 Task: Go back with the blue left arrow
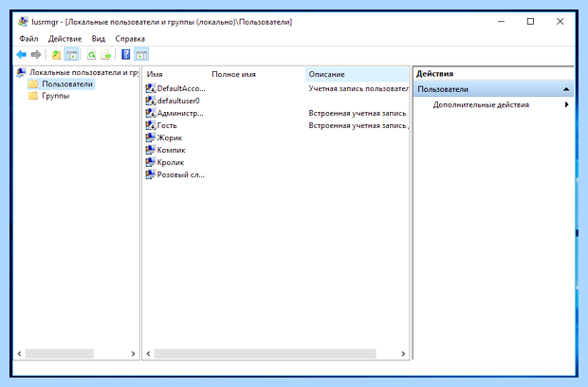point(22,55)
